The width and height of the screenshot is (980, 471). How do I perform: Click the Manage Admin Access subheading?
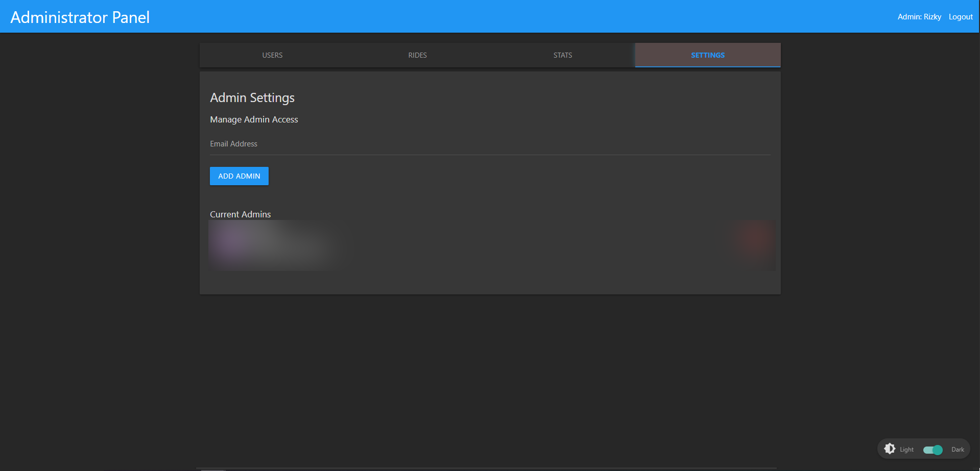click(254, 119)
